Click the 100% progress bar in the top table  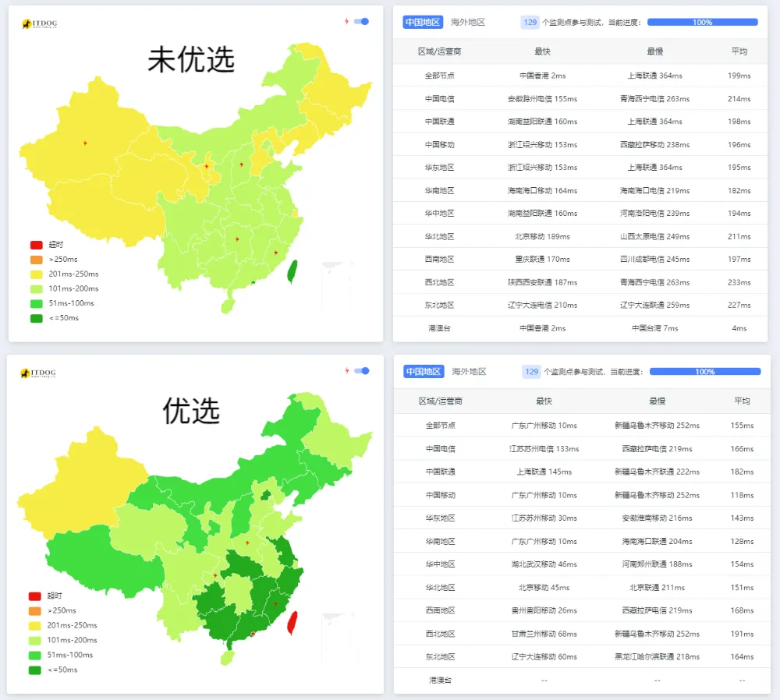(702, 23)
